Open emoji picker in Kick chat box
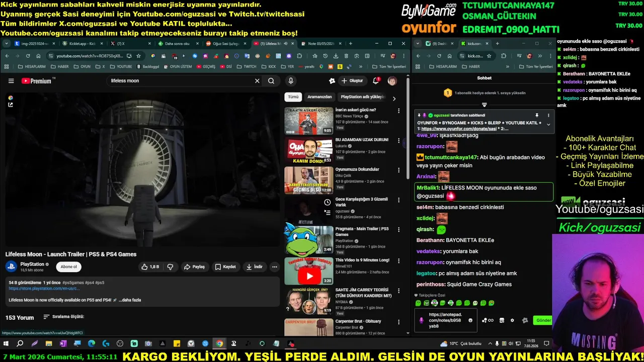This screenshot has height=362, width=644. click(x=471, y=320)
